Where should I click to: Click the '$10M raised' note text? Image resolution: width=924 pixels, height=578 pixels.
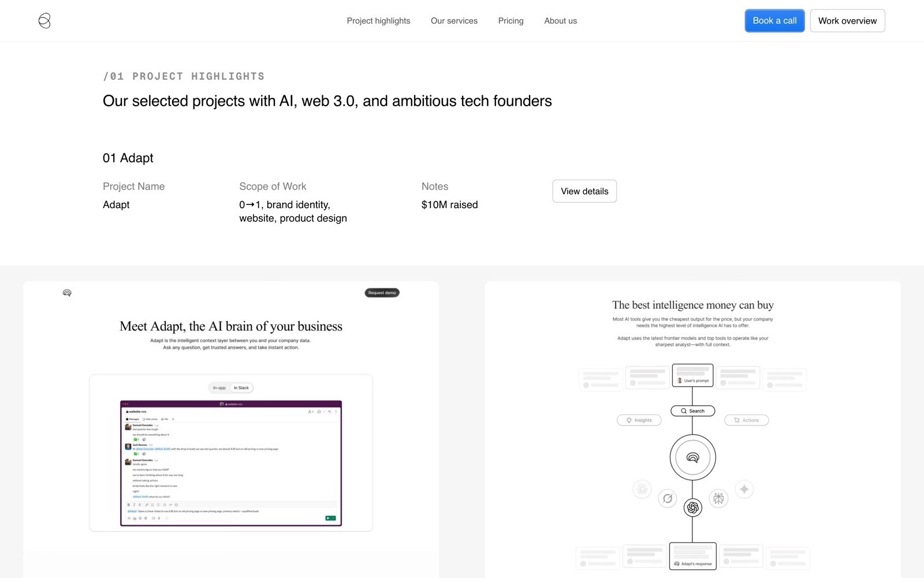[x=449, y=205]
